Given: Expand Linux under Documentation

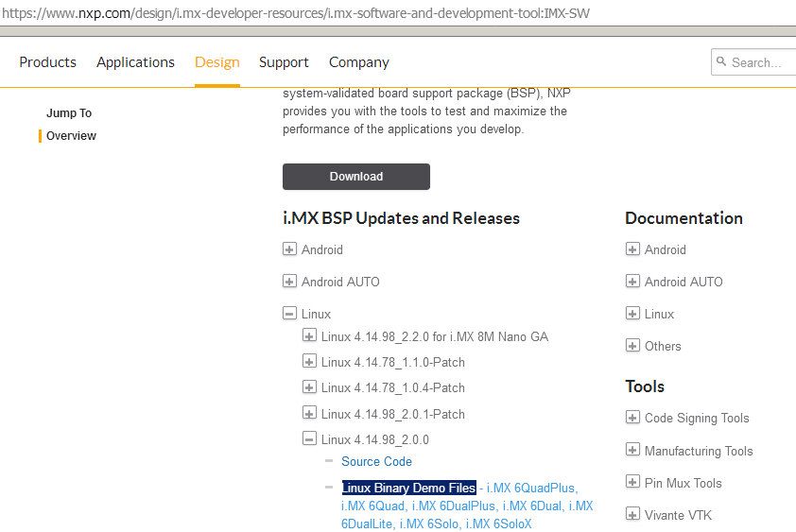Looking at the screenshot, I should [x=632, y=314].
